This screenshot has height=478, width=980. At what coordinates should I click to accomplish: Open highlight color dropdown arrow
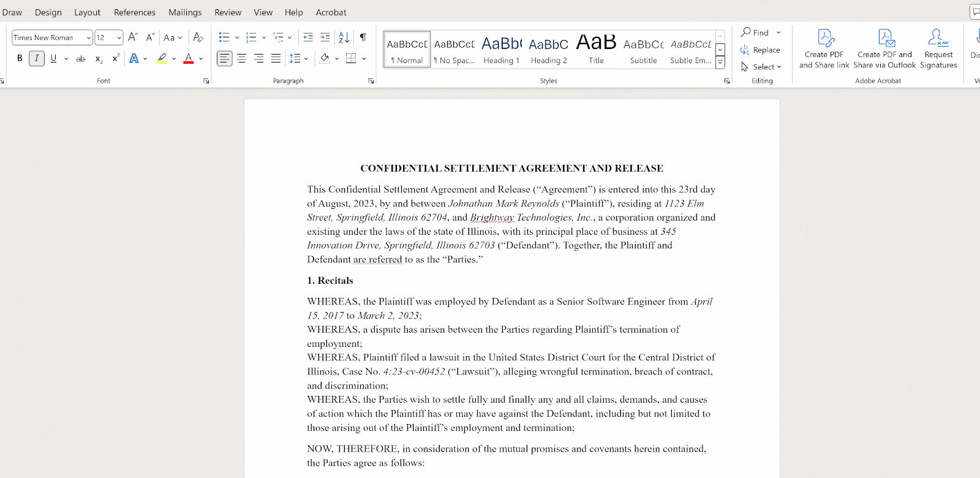tap(174, 59)
